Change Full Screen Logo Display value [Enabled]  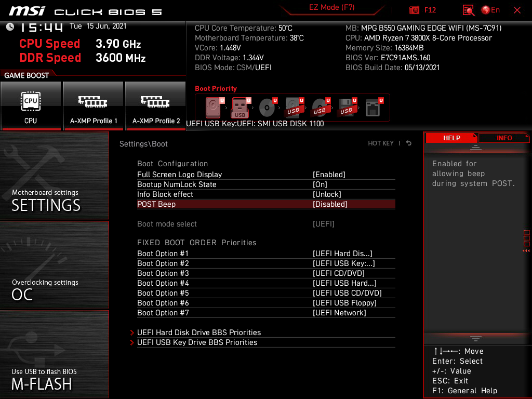[x=329, y=175]
